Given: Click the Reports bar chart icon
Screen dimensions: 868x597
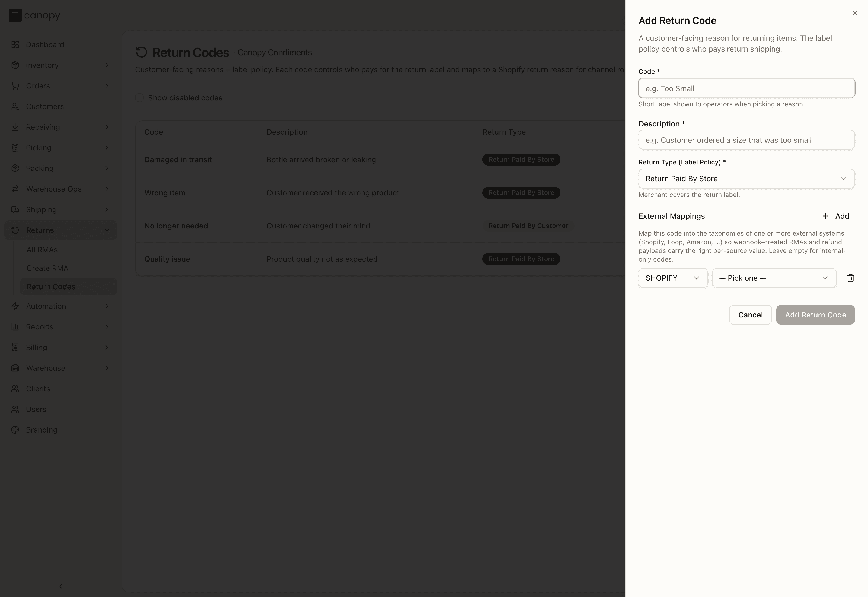Looking at the screenshot, I should pyautogui.click(x=15, y=327).
